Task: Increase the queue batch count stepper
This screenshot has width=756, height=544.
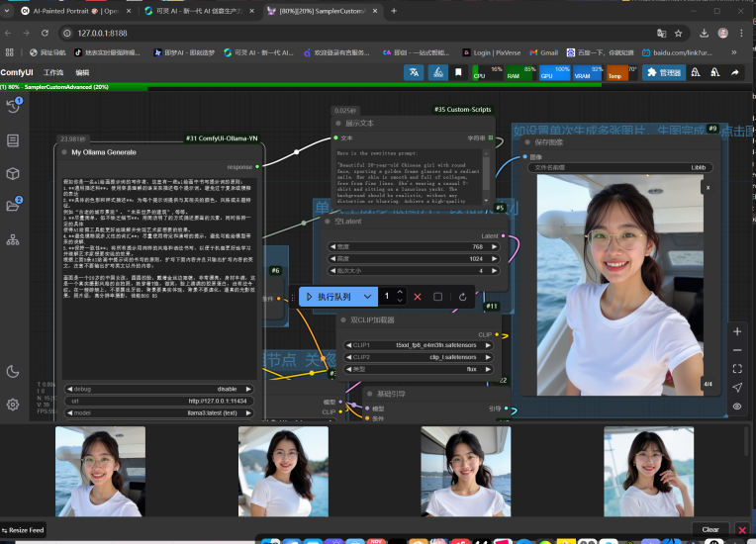Action: (x=400, y=292)
